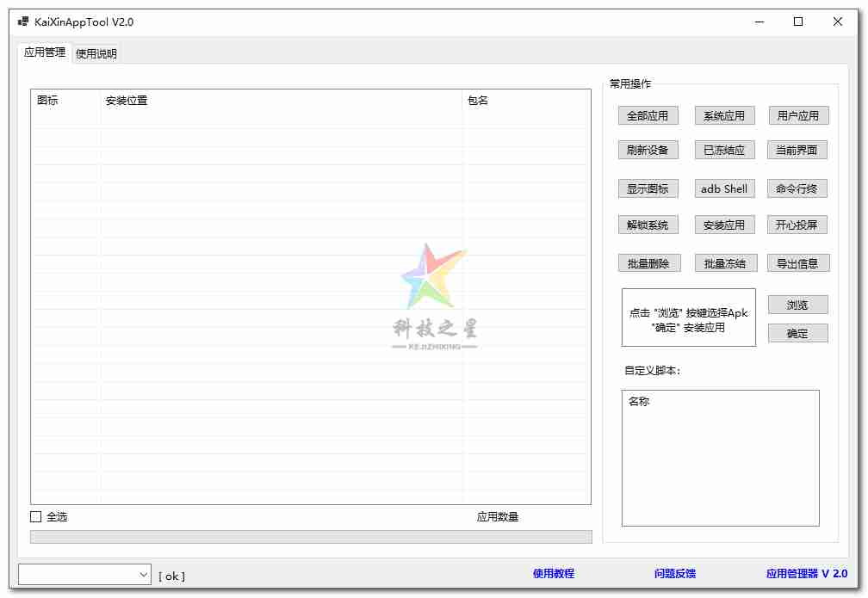The image size is (868, 598).
Task: Launch 开心投屏 screen mirroring
Action: tap(797, 225)
